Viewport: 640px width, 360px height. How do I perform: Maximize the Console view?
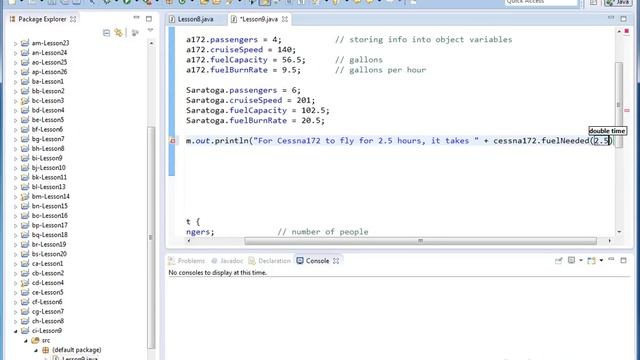(623, 260)
